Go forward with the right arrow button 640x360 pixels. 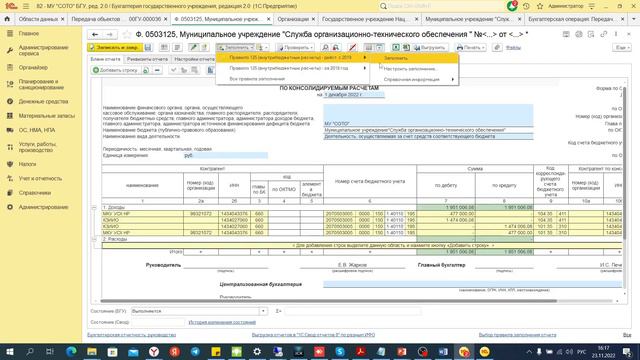(x=109, y=35)
